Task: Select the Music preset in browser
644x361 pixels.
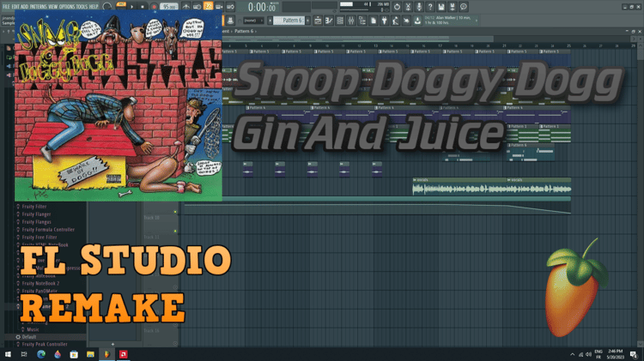Action: tap(33, 329)
